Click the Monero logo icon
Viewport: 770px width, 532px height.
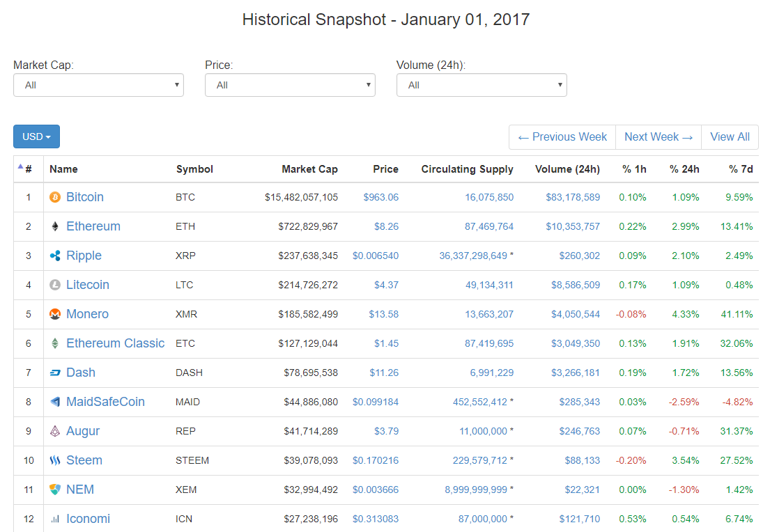55,314
